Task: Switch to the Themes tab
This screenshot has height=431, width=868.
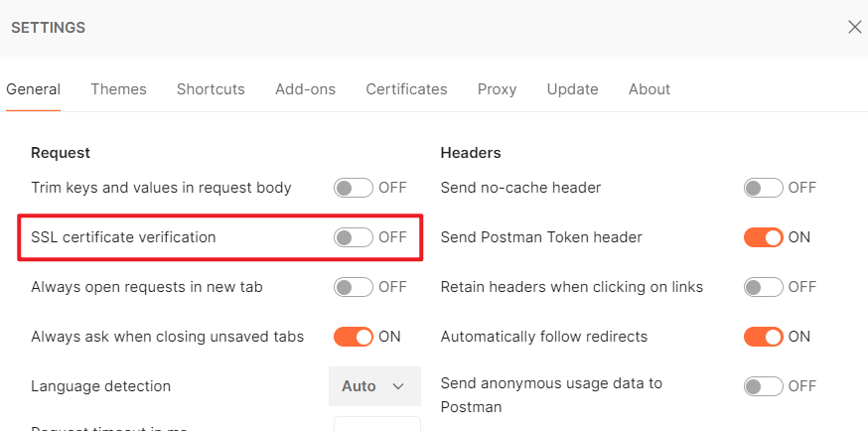Action: pyautogui.click(x=118, y=89)
